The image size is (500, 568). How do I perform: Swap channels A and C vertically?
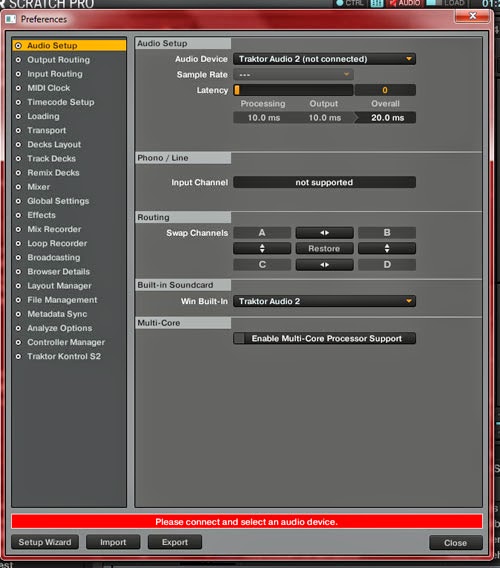[262, 249]
